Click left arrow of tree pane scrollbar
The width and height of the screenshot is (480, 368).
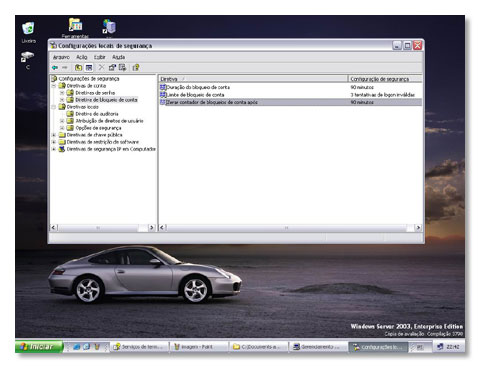(54, 228)
